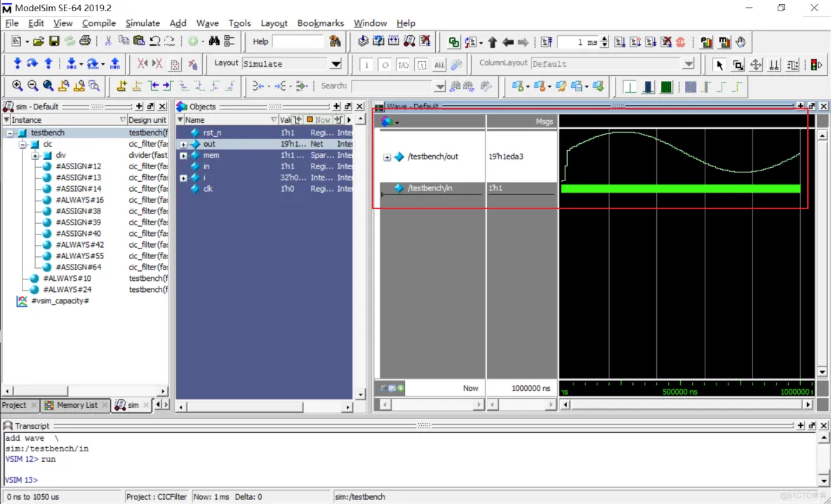Zoom in on the waveform
831x504 pixels.
pos(18,86)
